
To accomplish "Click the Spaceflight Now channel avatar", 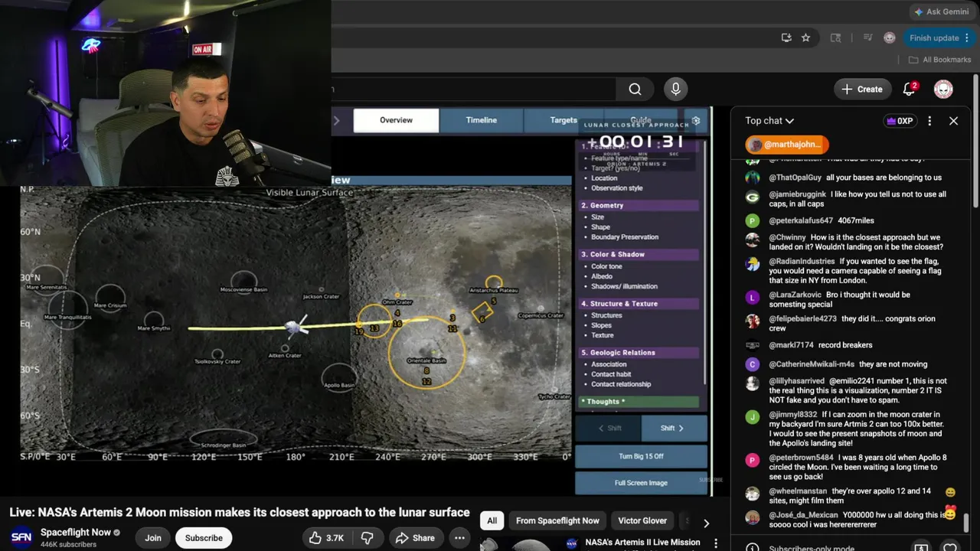I will click(x=21, y=537).
